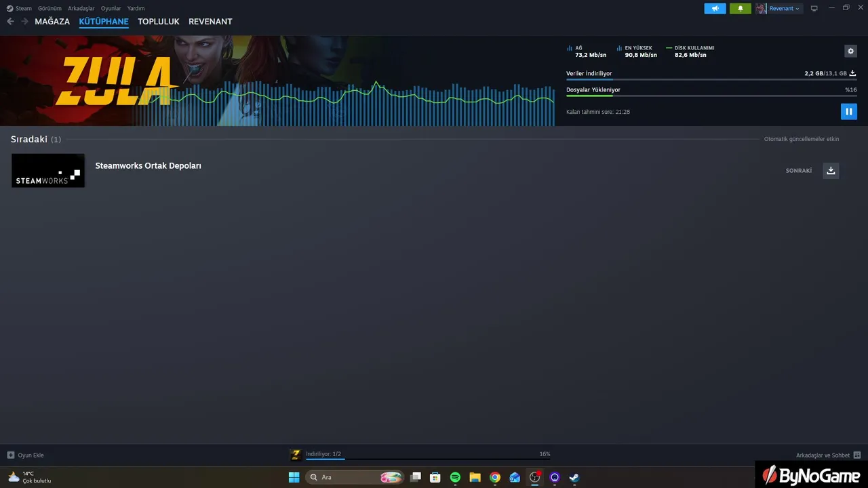Click the Oyun Ekle plus icon
This screenshot has height=488, width=868.
click(10, 455)
